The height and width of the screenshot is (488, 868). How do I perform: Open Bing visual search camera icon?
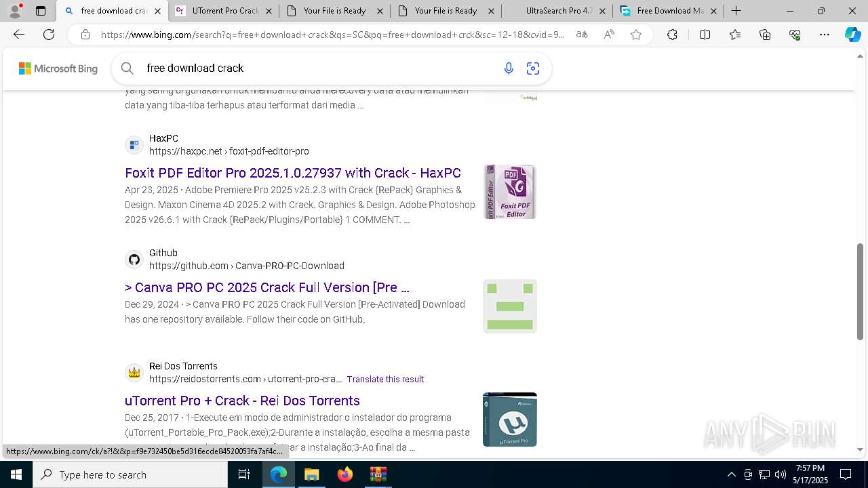tap(533, 68)
